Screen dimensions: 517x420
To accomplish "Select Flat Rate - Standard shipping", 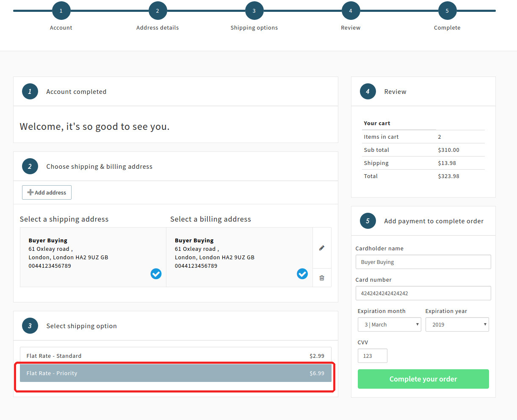I will [176, 356].
